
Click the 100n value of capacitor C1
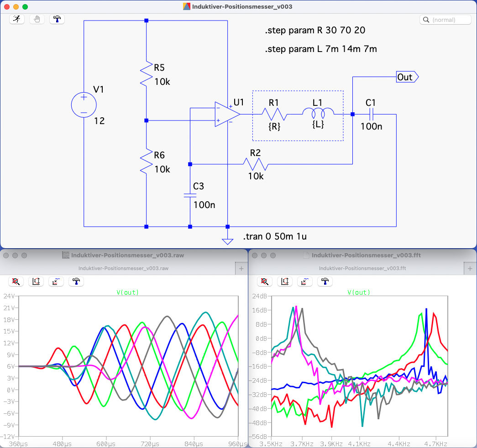tap(371, 126)
